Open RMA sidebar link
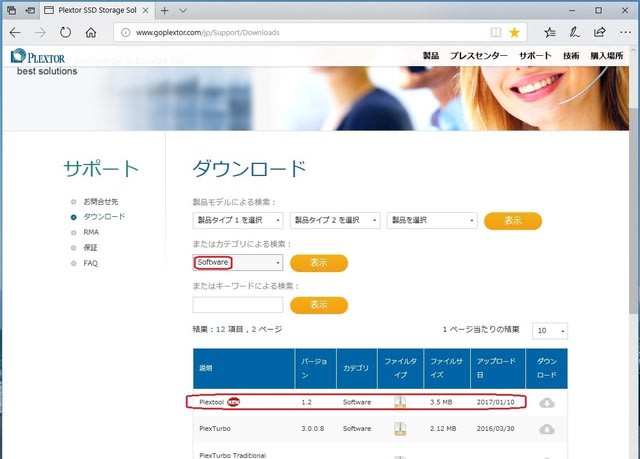The width and height of the screenshot is (640, 459). [91, 232]
